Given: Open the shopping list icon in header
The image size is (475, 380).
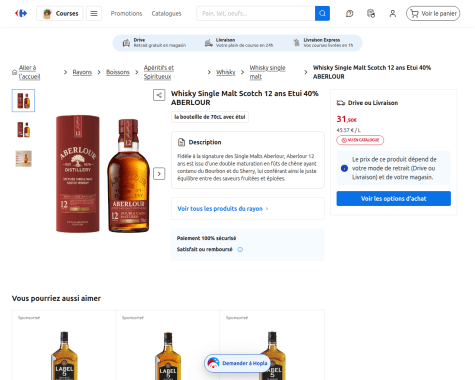Looking at the screenshot, I should [x=371, y=14].
